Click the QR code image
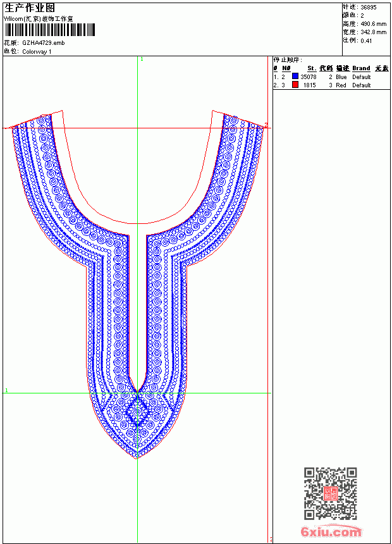Image resolution: width=392 pixels, height=544 pixels. click(331, 493)
